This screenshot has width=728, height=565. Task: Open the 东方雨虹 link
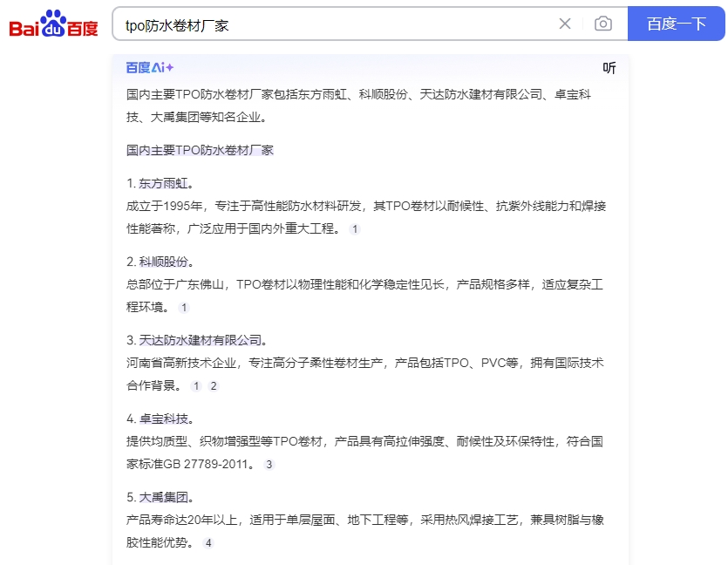coord(163,183)
